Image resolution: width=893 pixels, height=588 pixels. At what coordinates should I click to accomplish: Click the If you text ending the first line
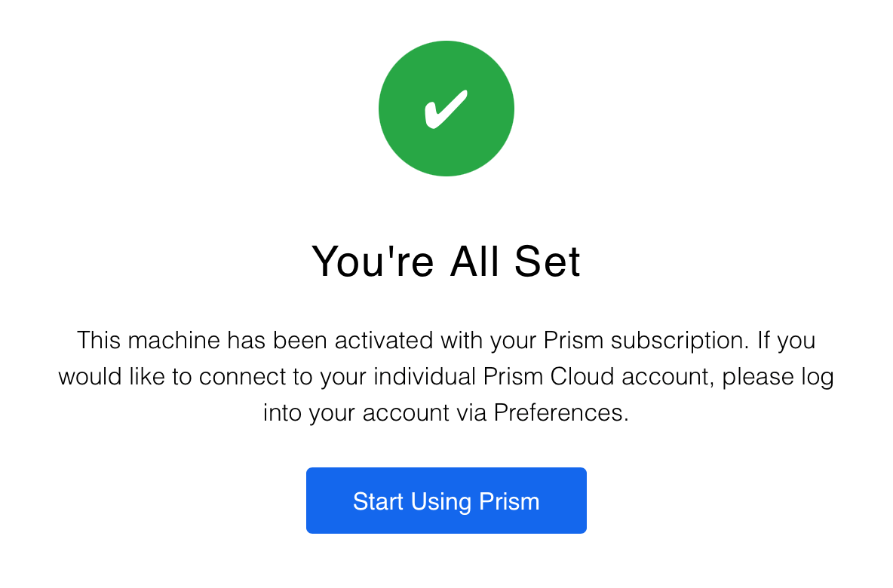[x=786, y=341]
